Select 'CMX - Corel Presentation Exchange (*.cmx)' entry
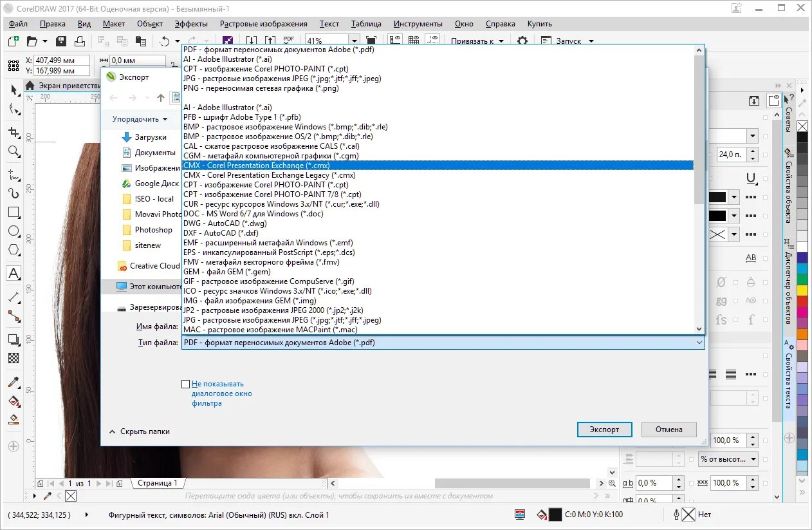 [x=438, y=166]
